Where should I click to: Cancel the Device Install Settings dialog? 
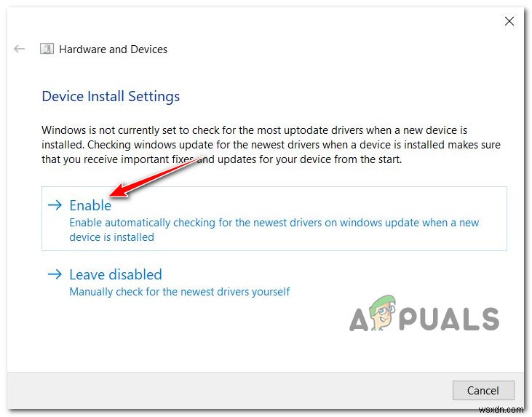pos(483,390)
